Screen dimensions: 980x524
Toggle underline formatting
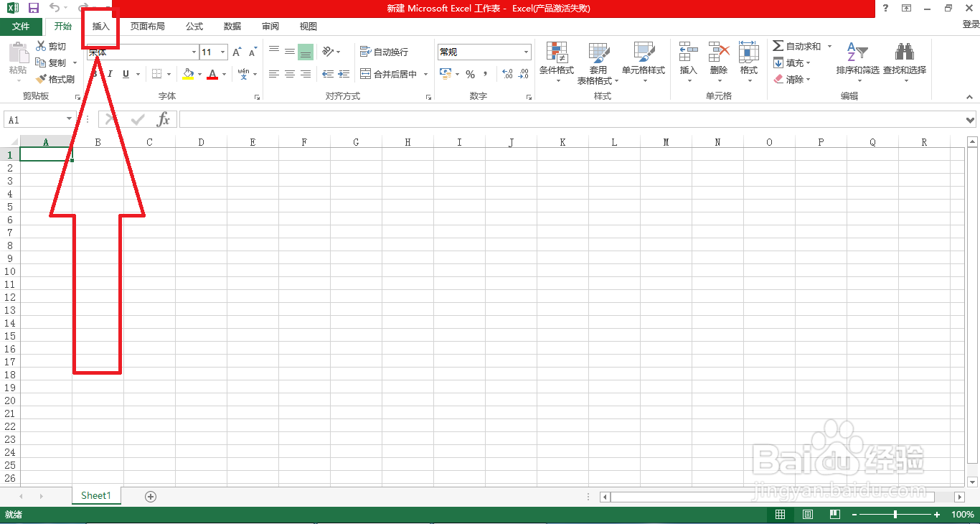(126, 74)
